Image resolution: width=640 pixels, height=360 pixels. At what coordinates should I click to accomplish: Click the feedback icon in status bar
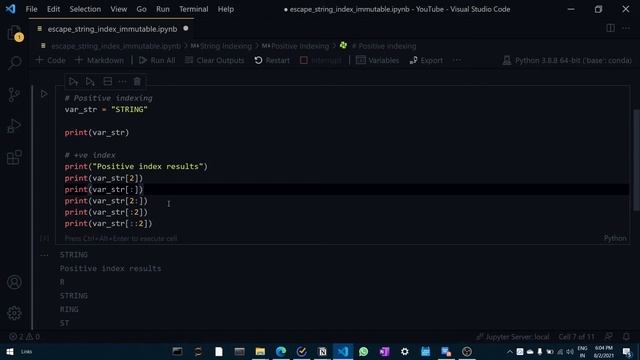click(609, 337)
